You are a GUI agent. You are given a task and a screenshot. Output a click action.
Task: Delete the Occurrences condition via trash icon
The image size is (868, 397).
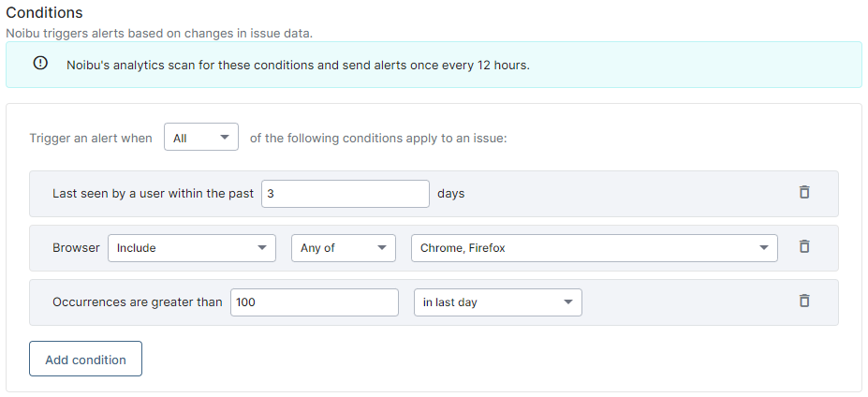tap(804, 301)
